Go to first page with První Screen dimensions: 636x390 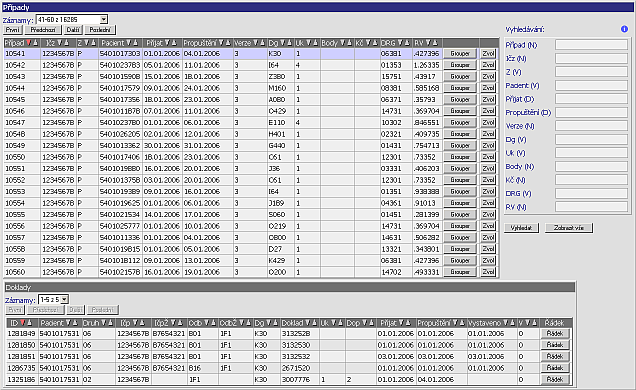[x=13, y=30]
